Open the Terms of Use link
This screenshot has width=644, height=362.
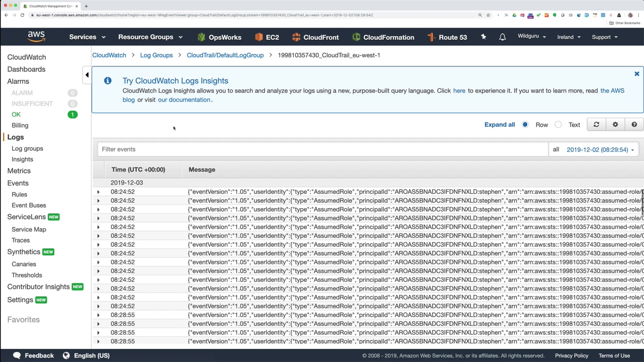coord(614,355)
